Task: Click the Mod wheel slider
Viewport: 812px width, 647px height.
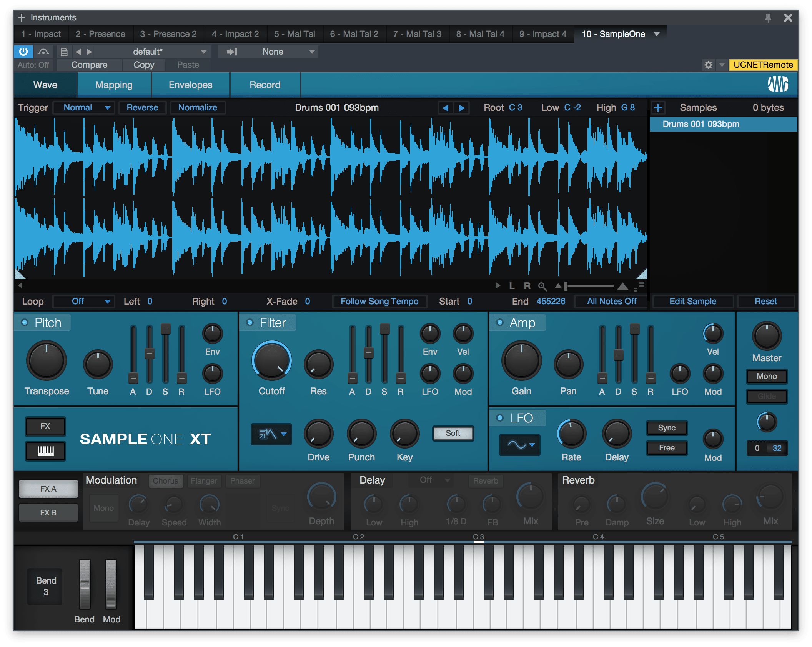Action: (x=111, y=584)
